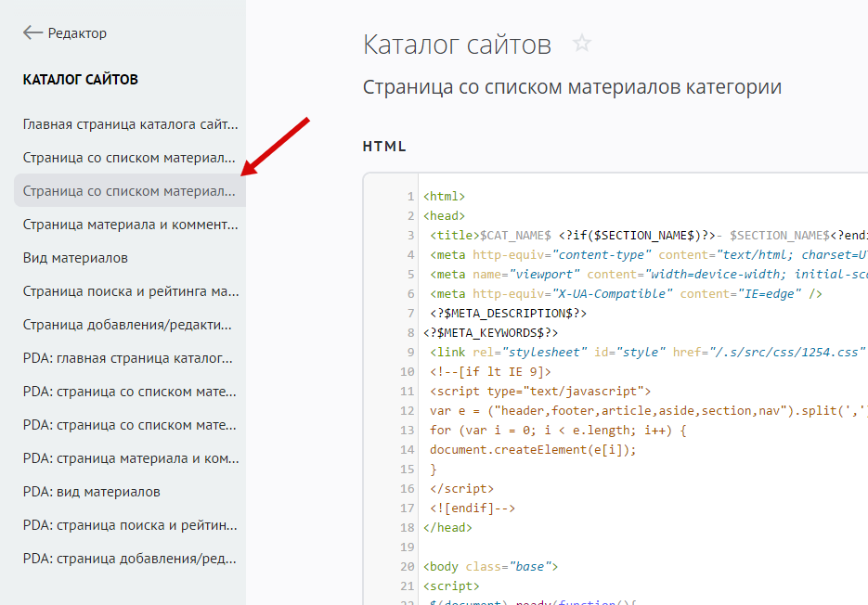
Task: Open Главная страница каталога сайтов template
Action: 130,124
